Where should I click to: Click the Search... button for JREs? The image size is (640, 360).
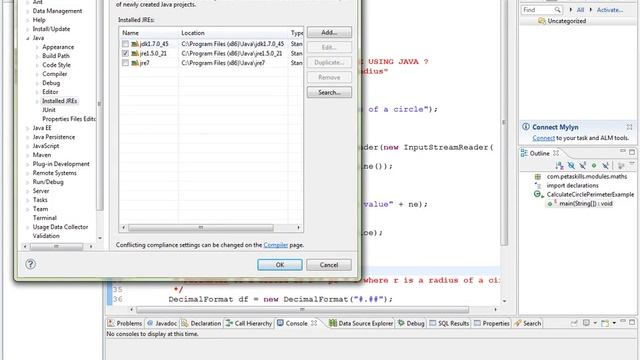click(329, 93)
